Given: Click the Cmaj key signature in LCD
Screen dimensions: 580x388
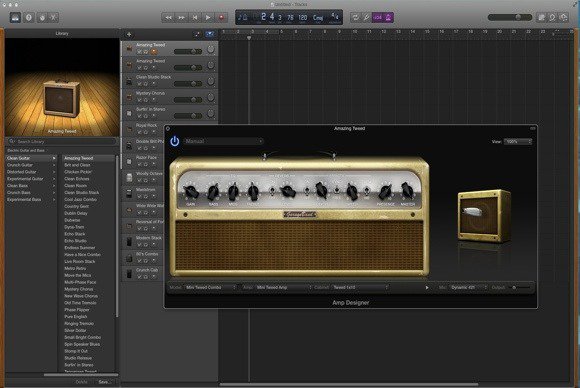Looking at the screenshot, I should click(318, 17).
